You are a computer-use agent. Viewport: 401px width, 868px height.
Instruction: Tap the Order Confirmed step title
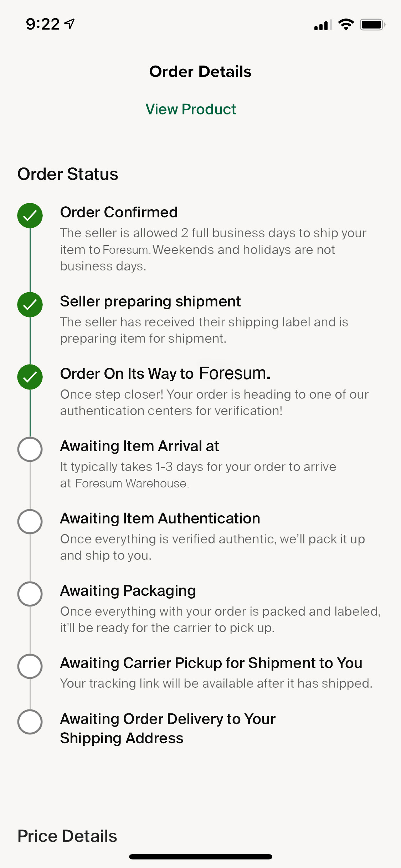119,212
